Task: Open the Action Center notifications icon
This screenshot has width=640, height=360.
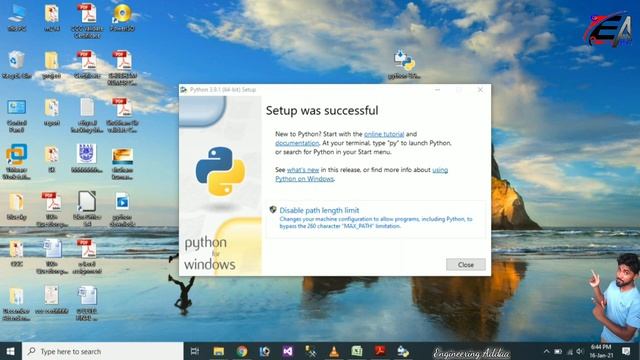Action: pos(626,351)
